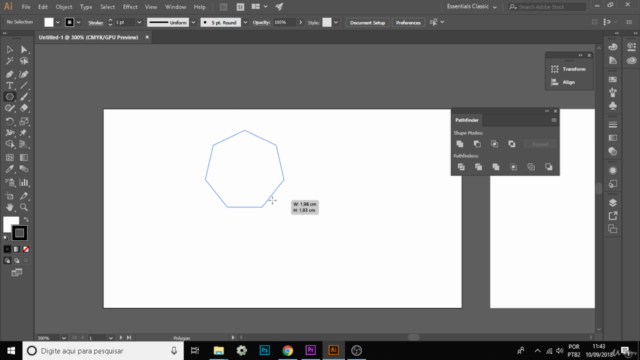Open 5 pt. Round brush dropdown

(x=245, y=22)
